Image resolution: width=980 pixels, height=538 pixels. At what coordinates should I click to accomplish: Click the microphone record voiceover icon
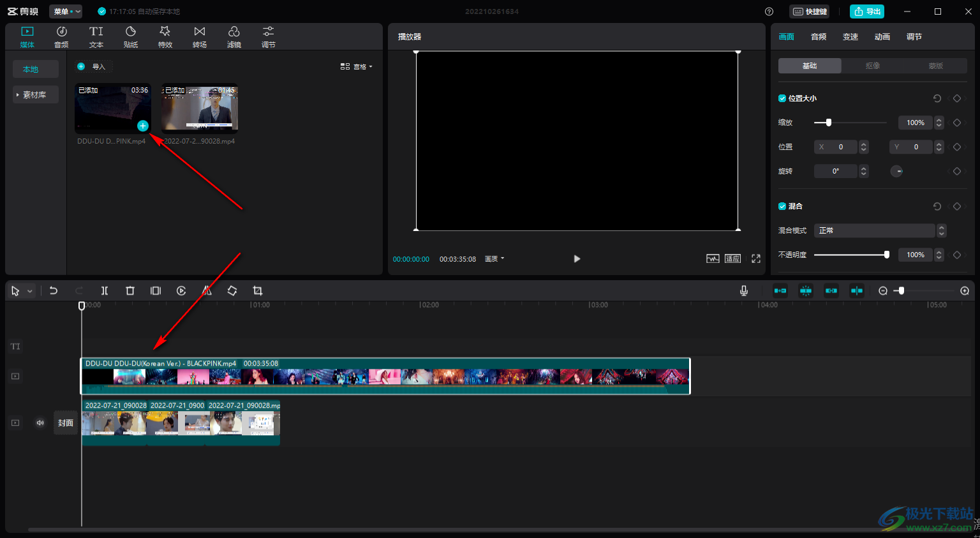[x=744, y=290]
